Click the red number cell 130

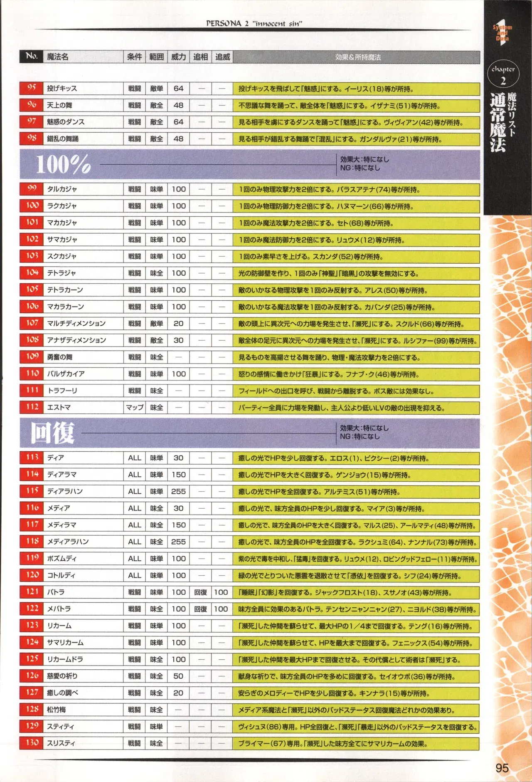click(32, 743)
